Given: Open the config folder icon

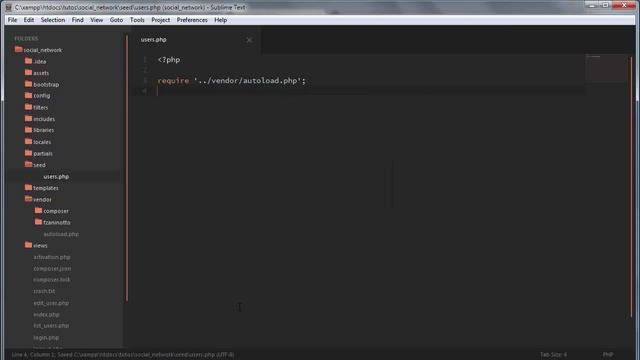Looking at the screenshot, I should coord(28,95).
